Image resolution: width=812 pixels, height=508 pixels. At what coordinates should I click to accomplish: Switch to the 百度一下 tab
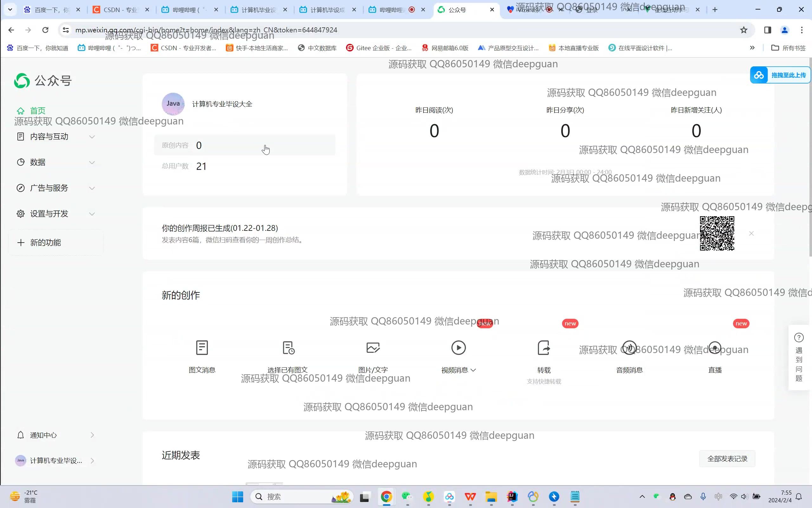[51, 10]
